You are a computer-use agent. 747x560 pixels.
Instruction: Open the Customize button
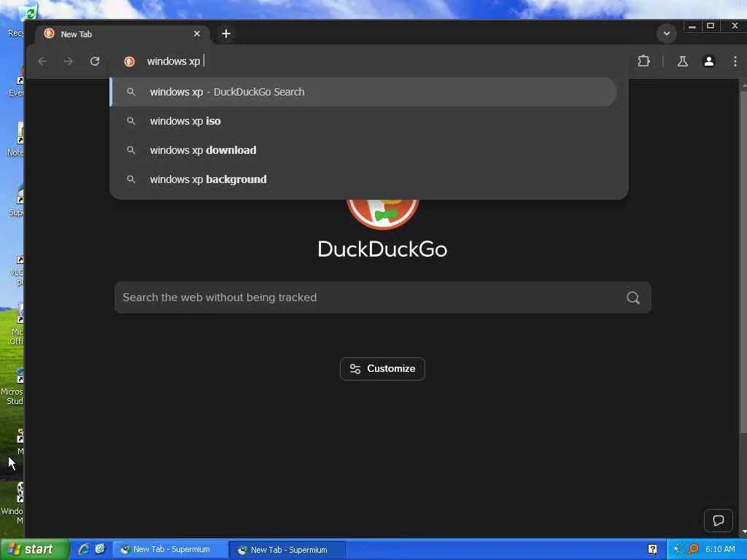point(382,368)
